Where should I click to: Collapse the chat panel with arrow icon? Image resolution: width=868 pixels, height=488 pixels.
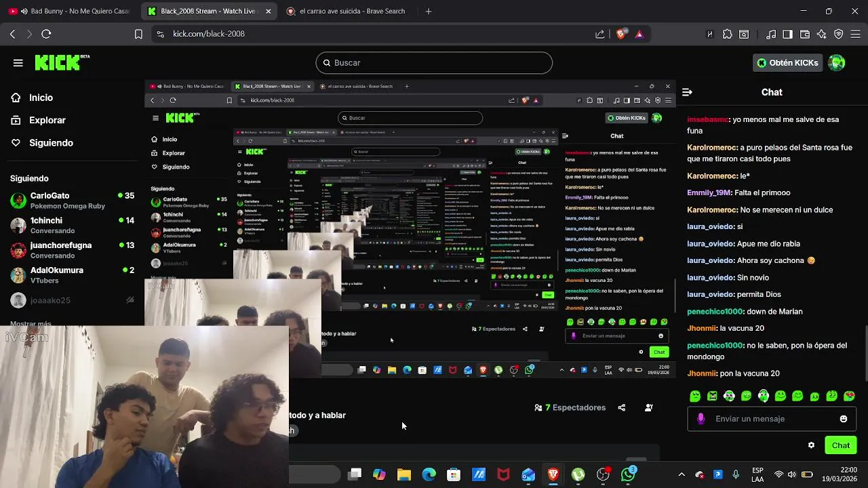[687, 92]
